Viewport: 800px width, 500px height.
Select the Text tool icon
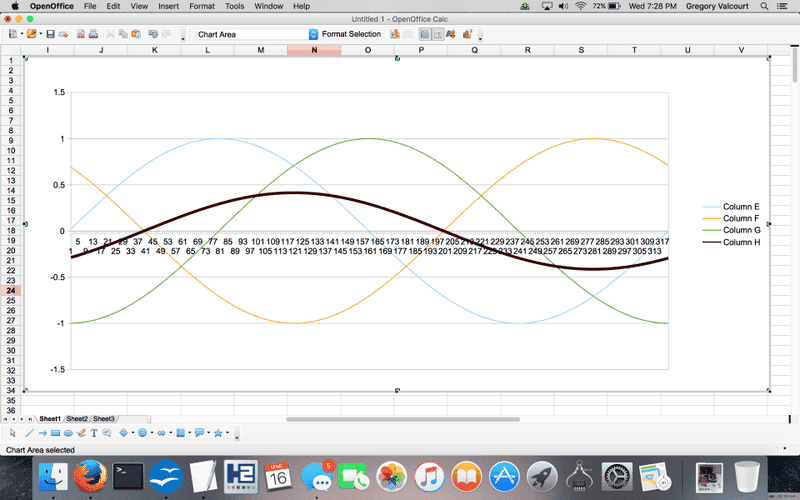[x=94, y=433]
